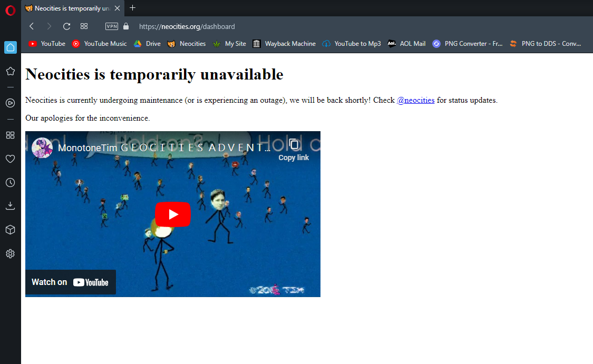Viewport: 593px width, 364px height.
Task: Open Extensions cube icon in sidebar
Action: pos(10,230)
